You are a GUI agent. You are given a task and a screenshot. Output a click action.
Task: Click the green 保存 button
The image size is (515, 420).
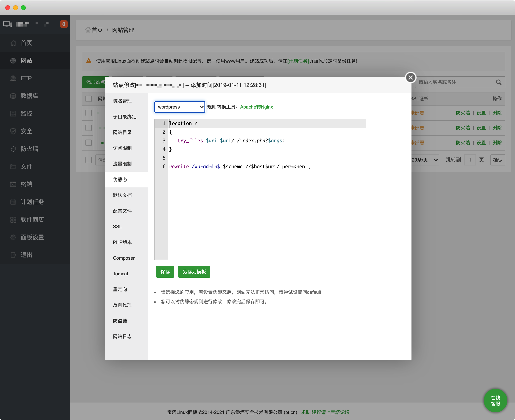[165, 272]
